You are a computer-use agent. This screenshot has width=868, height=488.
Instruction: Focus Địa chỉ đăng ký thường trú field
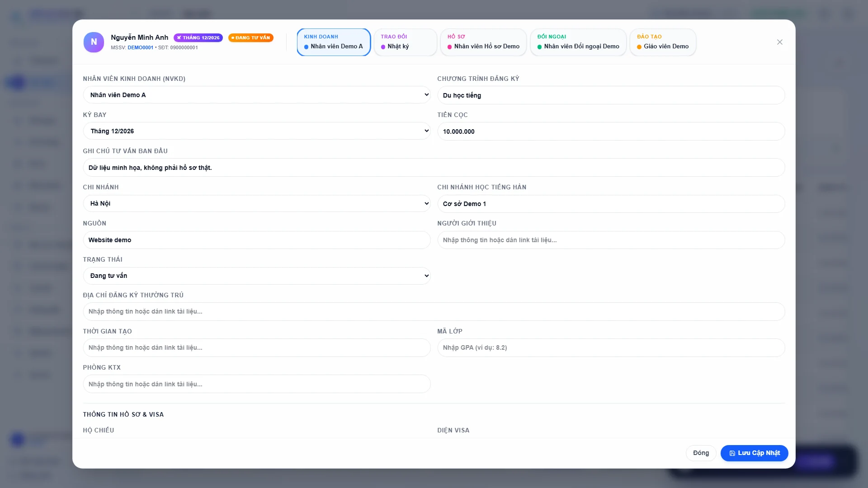coord(434,311)
